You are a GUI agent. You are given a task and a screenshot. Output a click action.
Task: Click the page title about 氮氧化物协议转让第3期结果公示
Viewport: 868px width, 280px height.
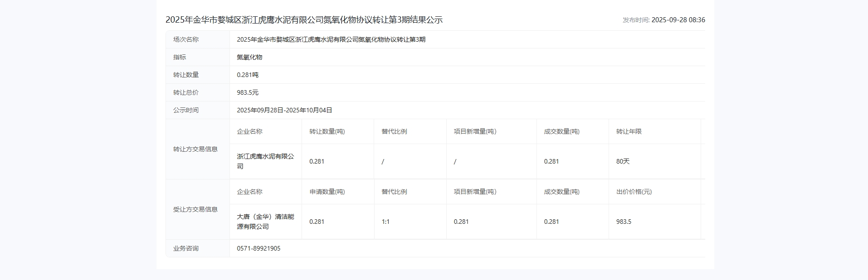tap(304, 20)
